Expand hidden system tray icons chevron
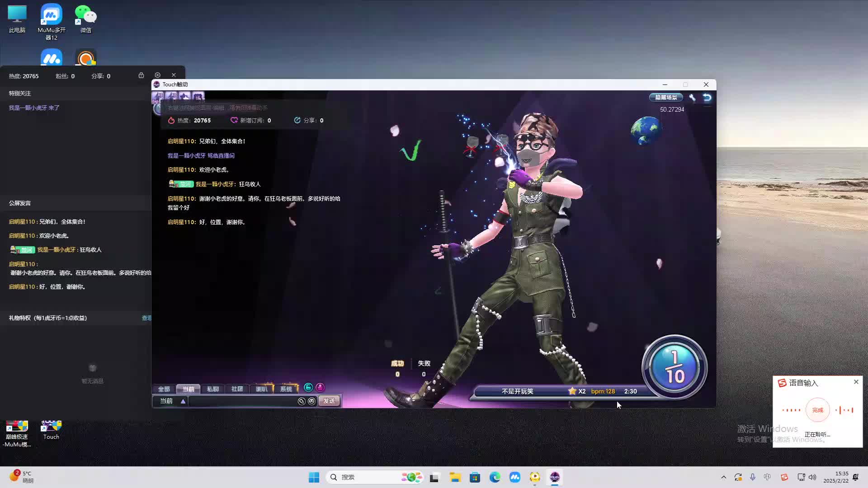The width and height of the screenshot is (868, 488). point(723,477)
